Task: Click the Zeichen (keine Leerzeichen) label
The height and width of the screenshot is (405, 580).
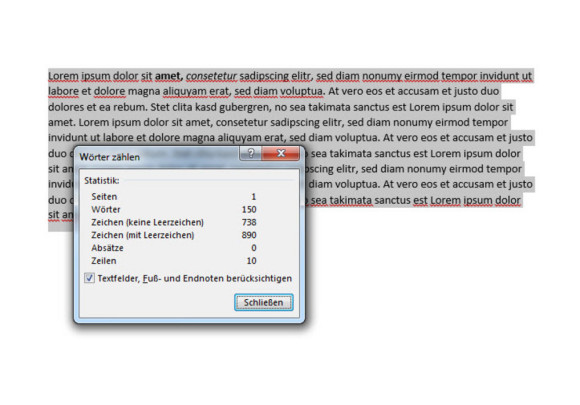Action: click(x=147, y=222)
